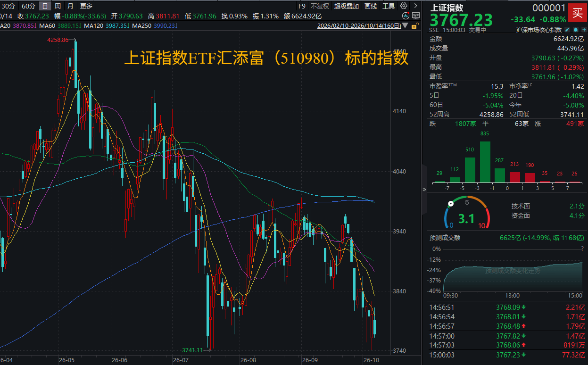Screen dimensions: 588x365
Task: Click the MA250 indicator label
Action: (x=142, y=25)
